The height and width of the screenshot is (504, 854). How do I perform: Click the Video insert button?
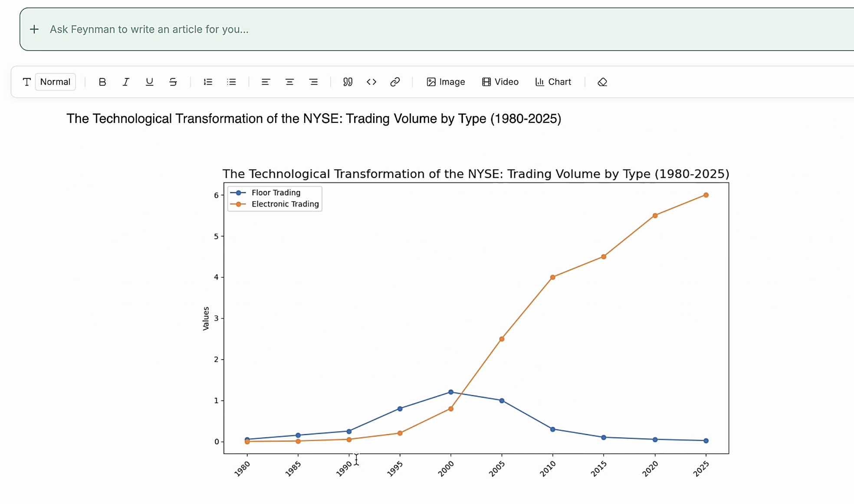(500, 82)
